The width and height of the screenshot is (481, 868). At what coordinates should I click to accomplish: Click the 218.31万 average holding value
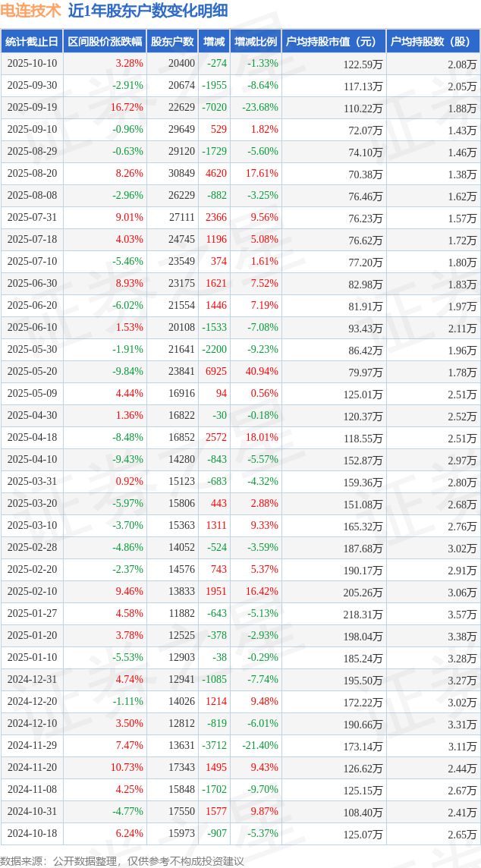click(x=363, y=615)
